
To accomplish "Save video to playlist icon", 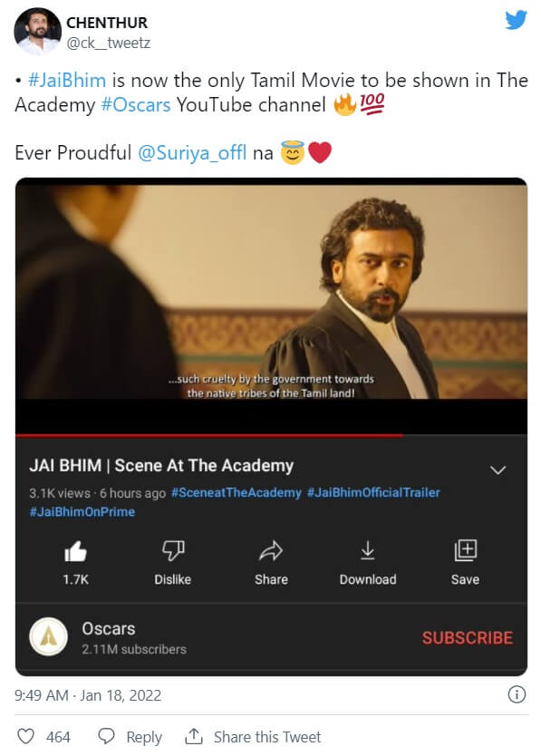I will click(465, 550).
